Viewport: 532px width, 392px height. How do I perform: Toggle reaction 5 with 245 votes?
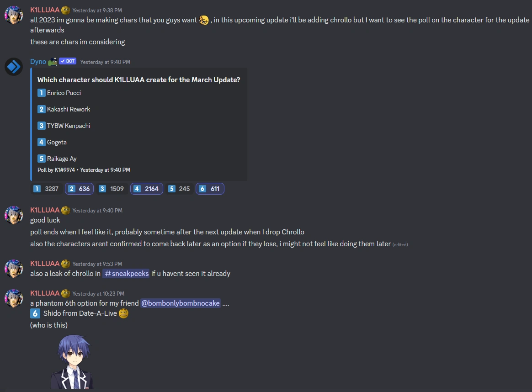pyautogui.click(x=180, y=189)
